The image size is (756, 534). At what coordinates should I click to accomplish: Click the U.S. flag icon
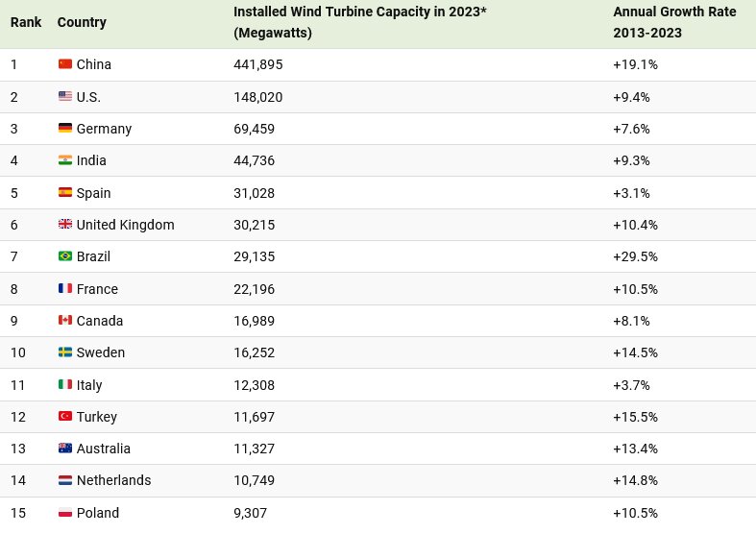pyautogui.click(x=65, y=97)
